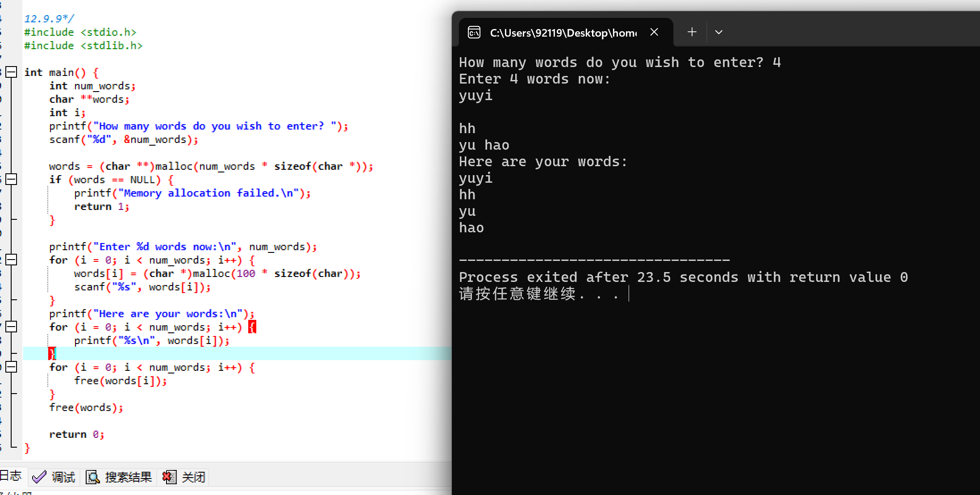The height and width of the screenshot is (495, 980).
Task: Click terminal line 'How many words do you wish to enter? 4'
Action: (x=620, y=62)
